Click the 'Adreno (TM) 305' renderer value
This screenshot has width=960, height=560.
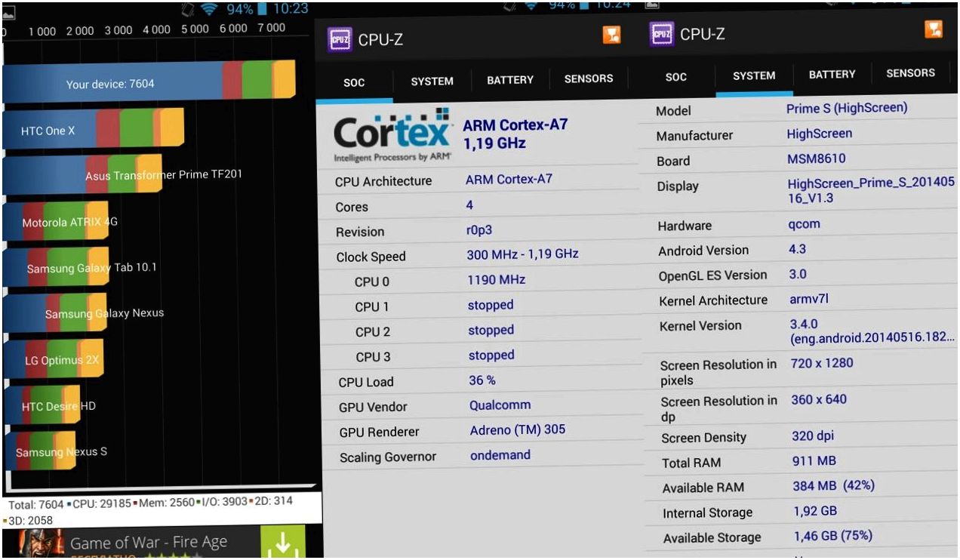tap(517, 430)
